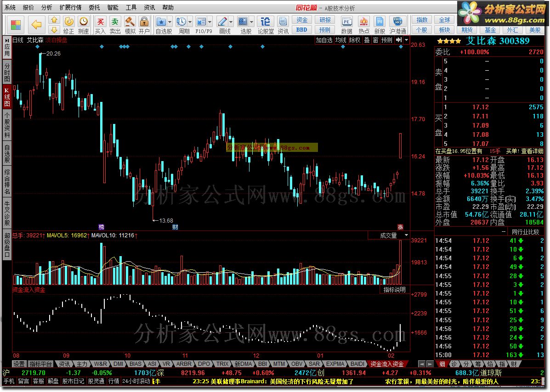Screen dimensions: 550x392
Task: Select the 画线 pencil drawing tool
Action: pyautogui.click(x=222, y=22)
